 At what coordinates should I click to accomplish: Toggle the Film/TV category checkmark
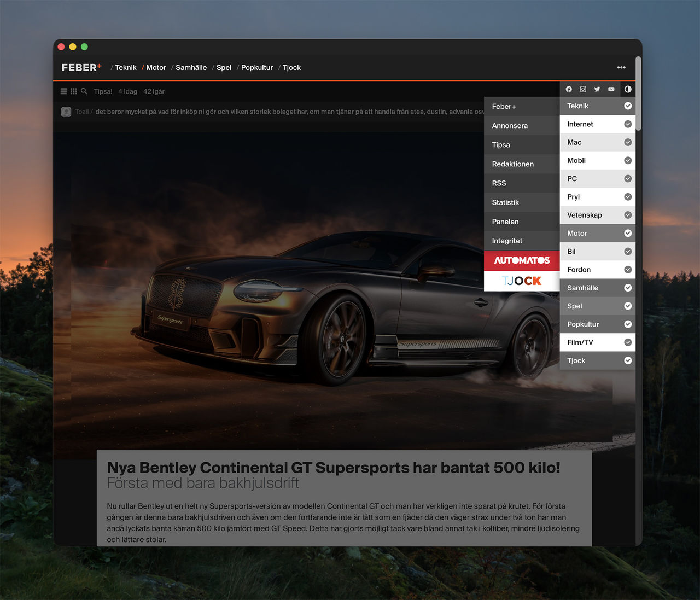click(x=628, y=342)
